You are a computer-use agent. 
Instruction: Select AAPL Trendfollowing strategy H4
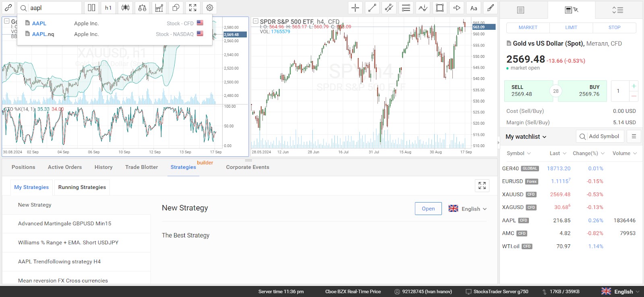tap(76, 261)
